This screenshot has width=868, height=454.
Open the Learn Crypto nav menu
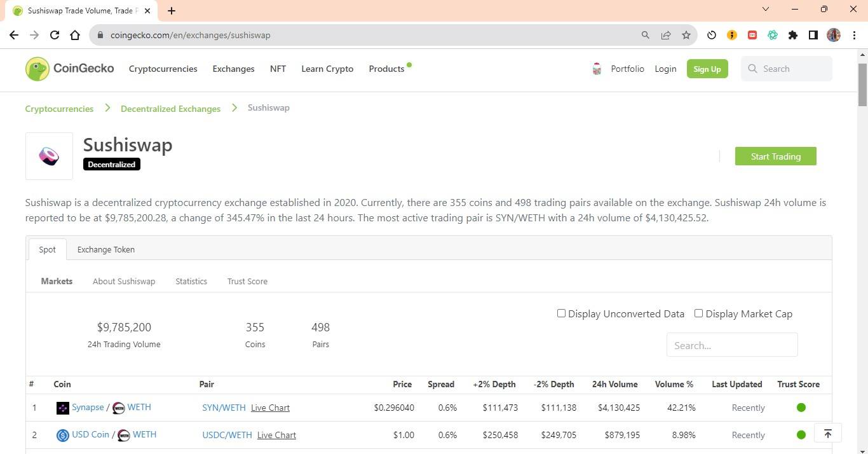click(x=327, y=69)
